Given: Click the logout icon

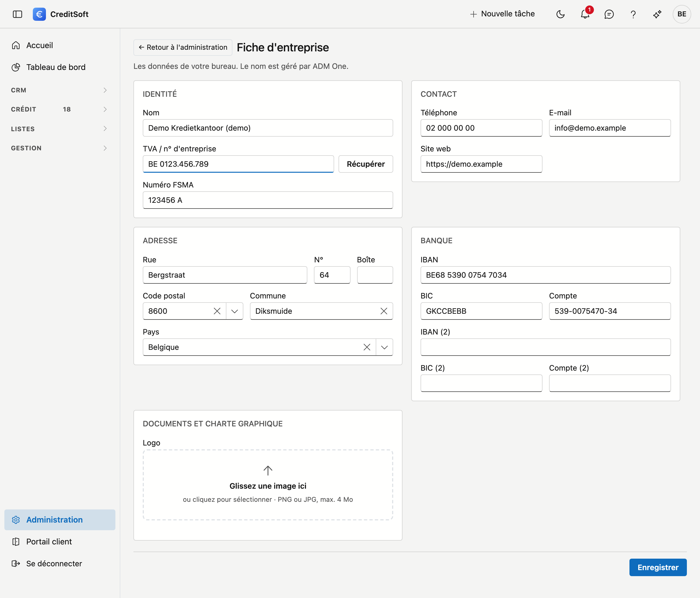Looking at the screenshot, I should (16, 564).
